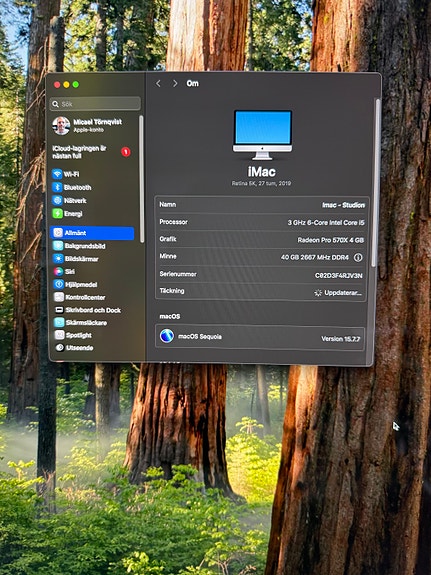Go forward with right chevron
The height and width of the screenshot is (575, 431).
pos(175,84)
